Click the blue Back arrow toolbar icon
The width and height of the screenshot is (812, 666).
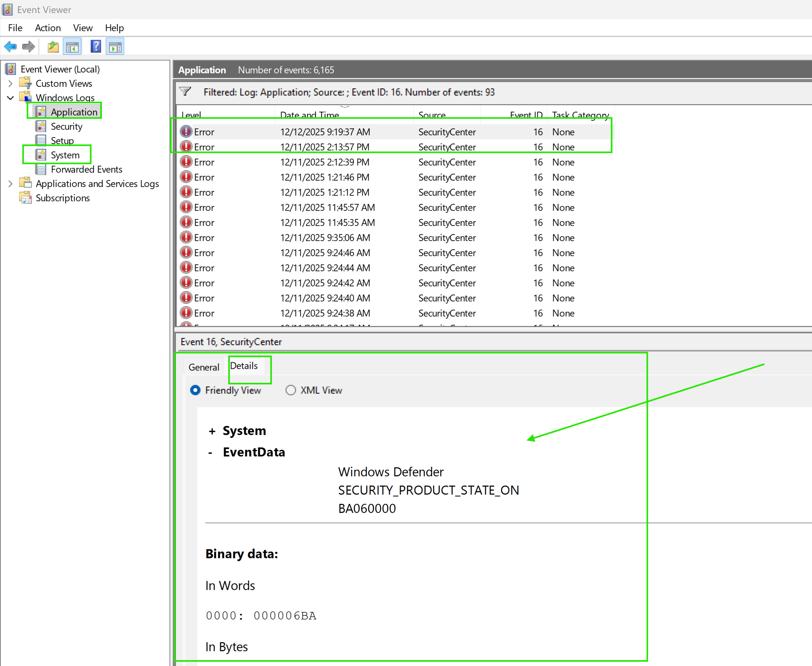(10, 47)
